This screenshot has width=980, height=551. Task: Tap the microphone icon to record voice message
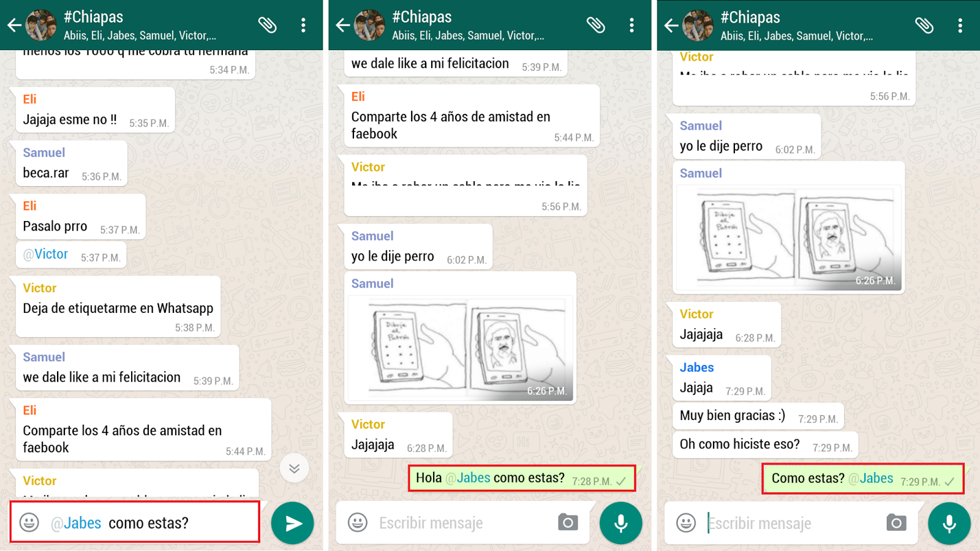tap(621, 523)
